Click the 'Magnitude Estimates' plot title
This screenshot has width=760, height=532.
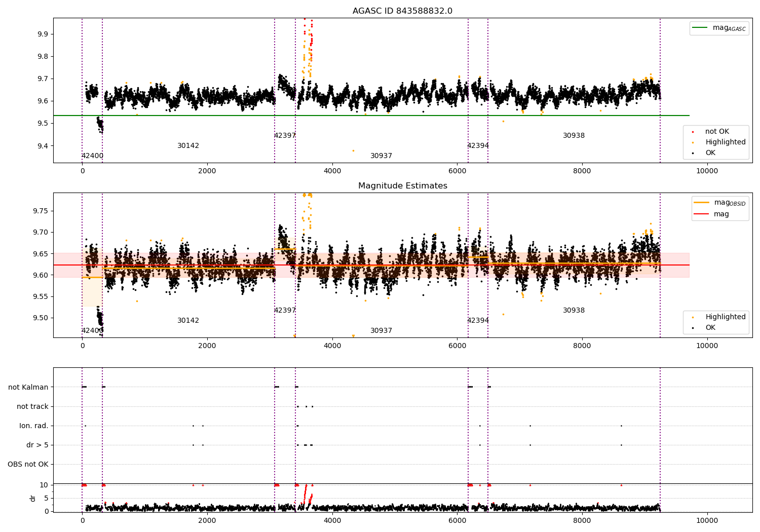(402, 186)
